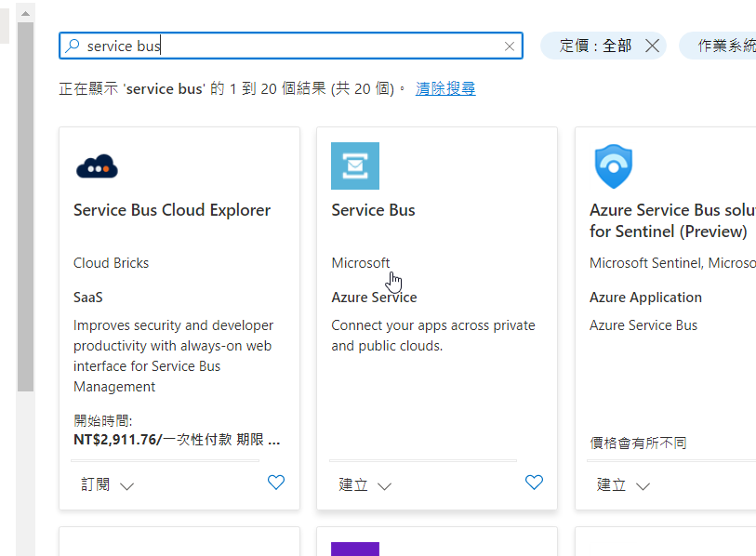Select the 'Microsoft' publisher text on Service Bus

[361, 263]
